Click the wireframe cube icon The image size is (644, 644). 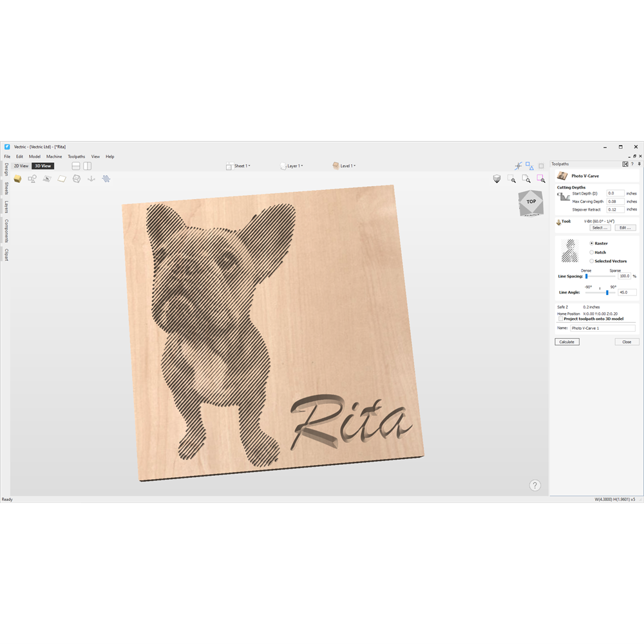77,178
